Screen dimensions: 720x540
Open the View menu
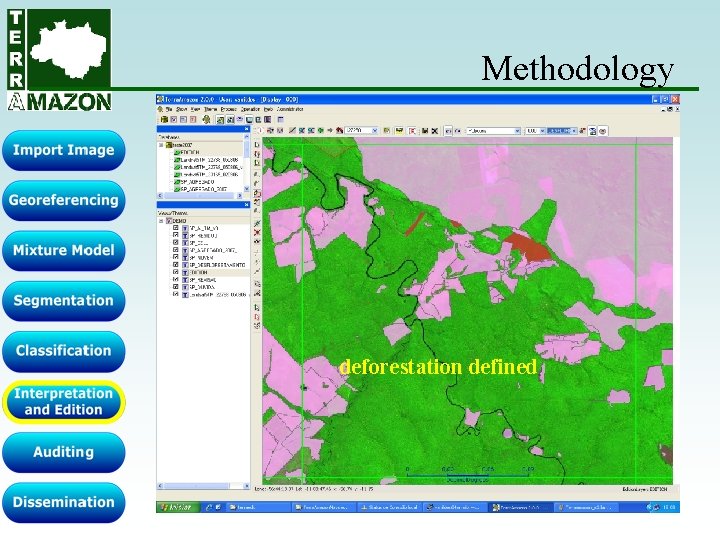click(195, 109)
